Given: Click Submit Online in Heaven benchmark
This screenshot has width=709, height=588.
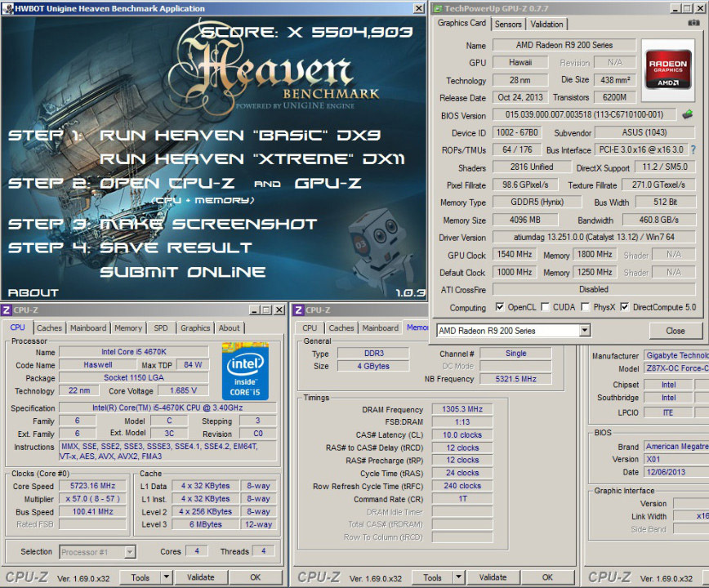Looking at the screenshot, I should click(x=183, y=272).
